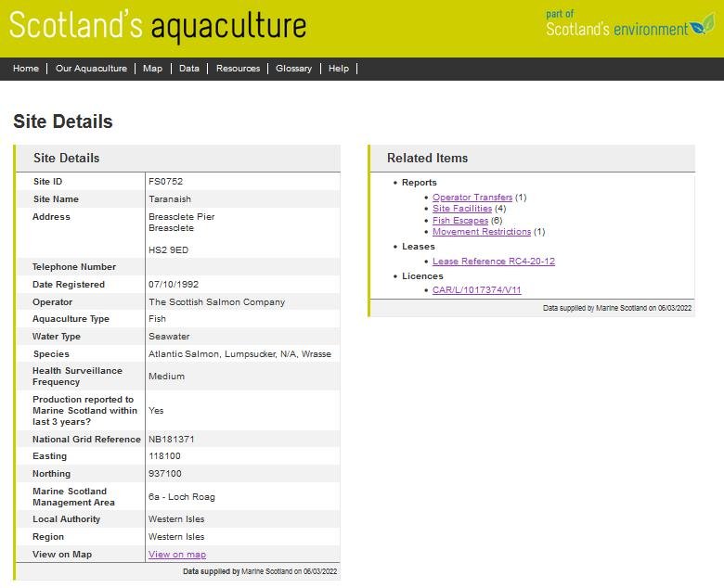View the Fish Escapes report
This screenshot has height=588, width=724.
[460, 221]
